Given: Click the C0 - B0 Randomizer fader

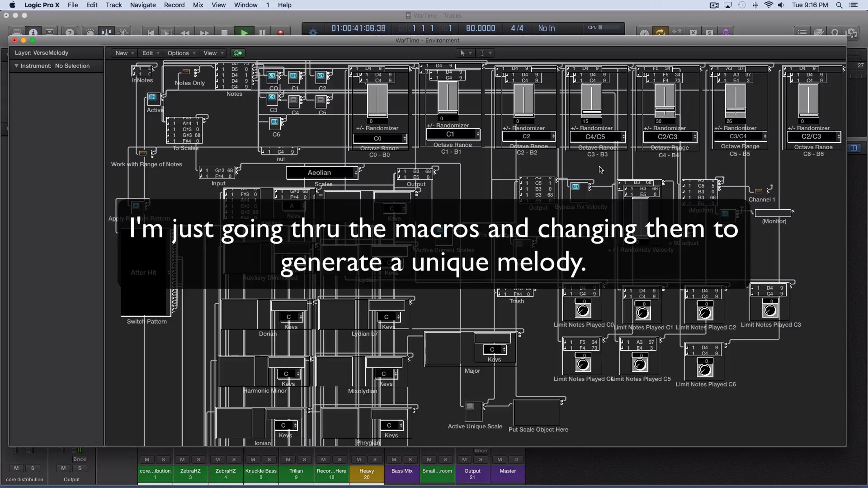Looking at the screenshot, I should 378,100.
